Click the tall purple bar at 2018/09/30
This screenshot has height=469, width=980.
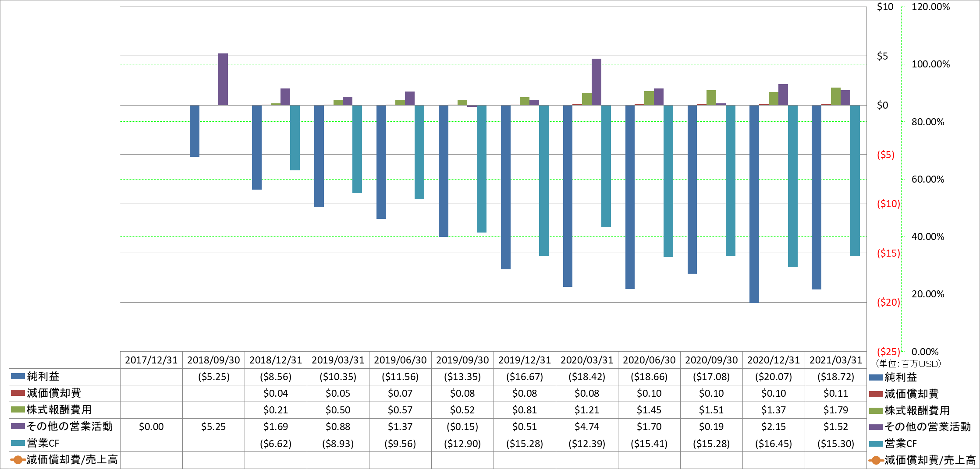point(223,79)
